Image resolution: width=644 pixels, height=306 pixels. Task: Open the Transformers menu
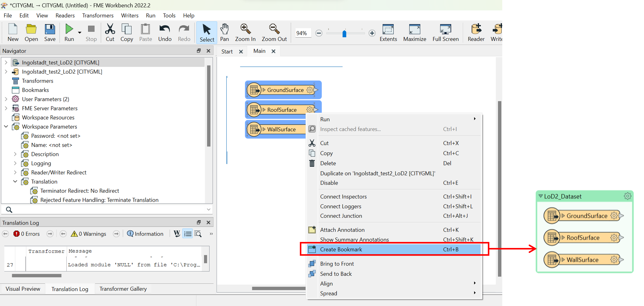coord(98,15)
